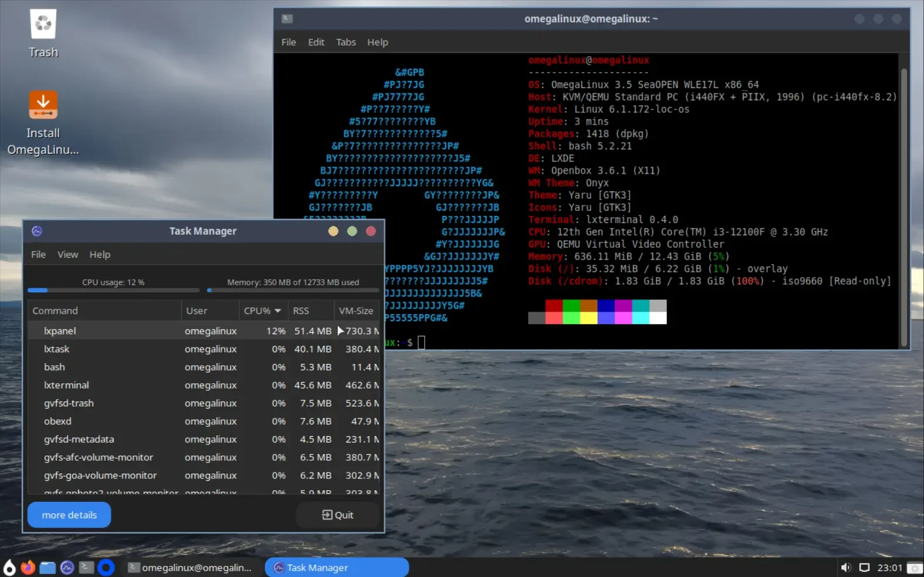Image resolution: width=924 pixels, height=577 pixels.
Task: Click the Task Manager title bar app icon
Action: (x=37, y=231)
